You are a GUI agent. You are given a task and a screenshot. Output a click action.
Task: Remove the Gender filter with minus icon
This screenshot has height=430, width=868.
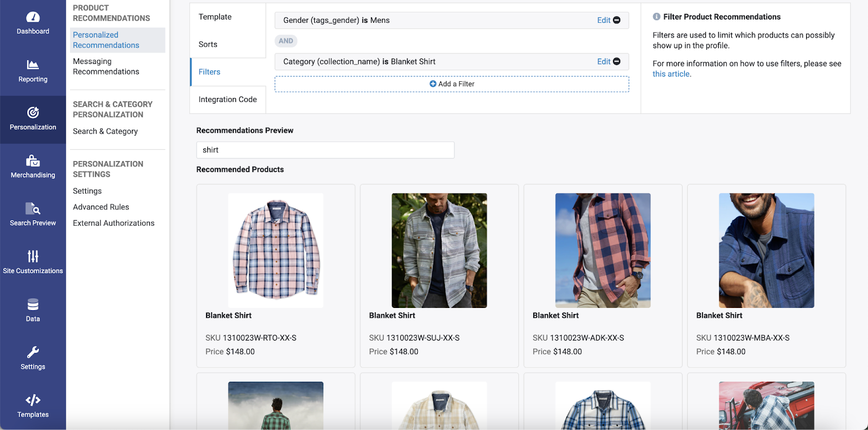pyautogui.click(x=617, y=20)
